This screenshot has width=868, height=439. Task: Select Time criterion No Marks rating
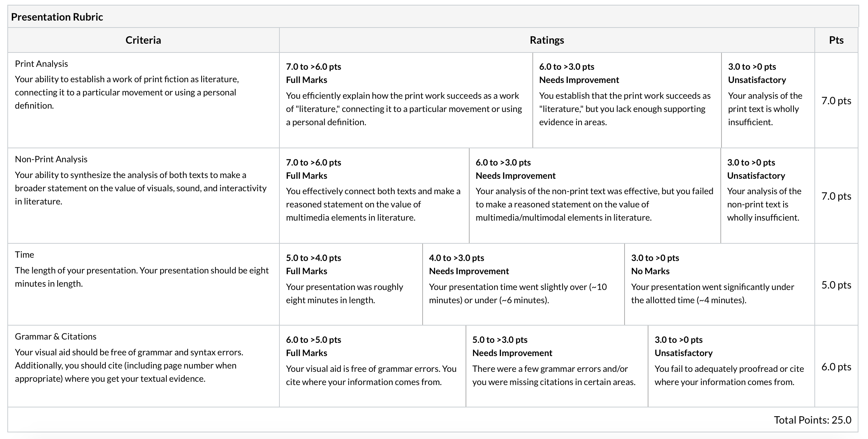(x=720, y=284)
